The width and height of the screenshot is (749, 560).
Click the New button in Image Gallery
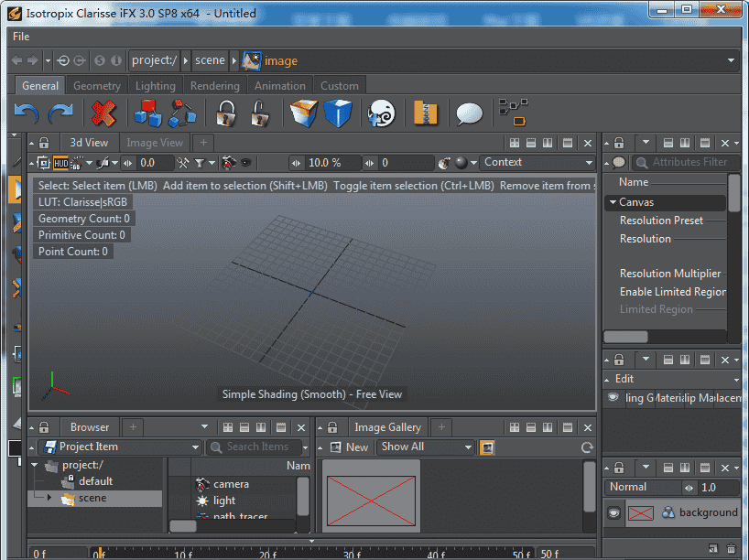click(353, 447)
